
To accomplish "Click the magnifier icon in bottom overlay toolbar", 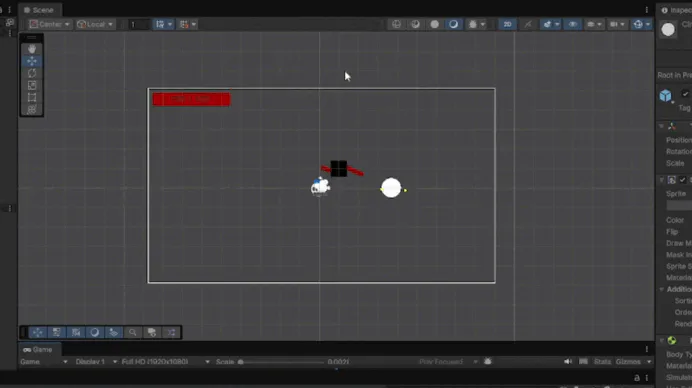I will [132, 332].
